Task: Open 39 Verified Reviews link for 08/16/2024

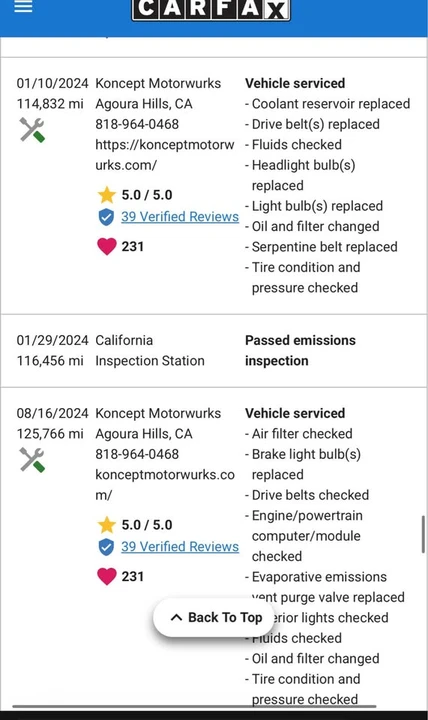Action: click(180, 546)
